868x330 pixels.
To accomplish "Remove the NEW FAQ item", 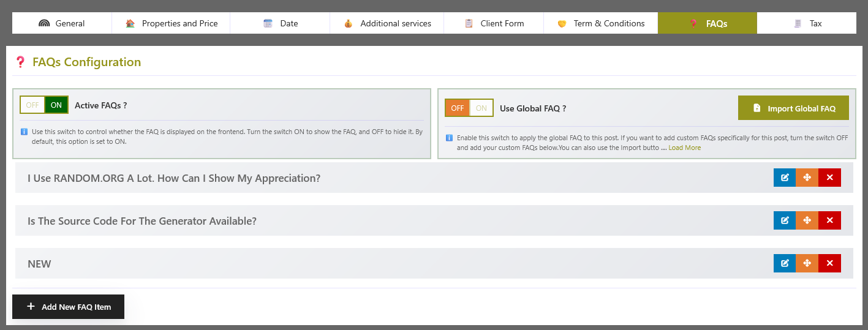I will coord(829,263).
